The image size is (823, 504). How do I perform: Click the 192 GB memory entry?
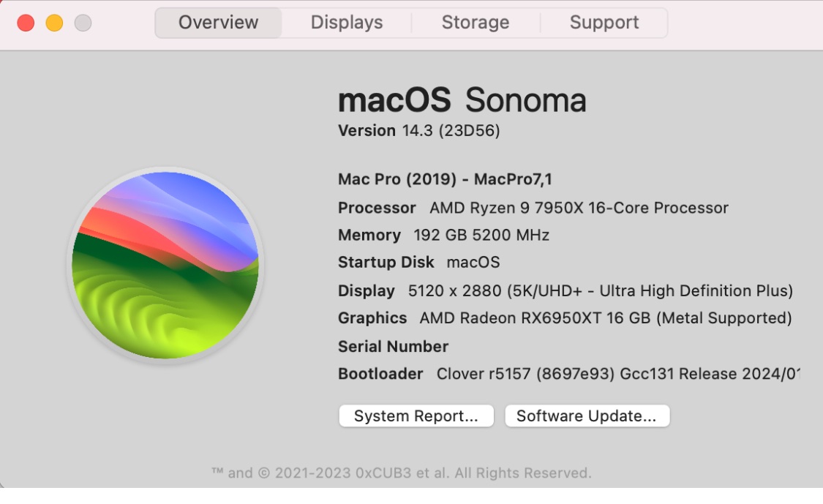point(481,236)
